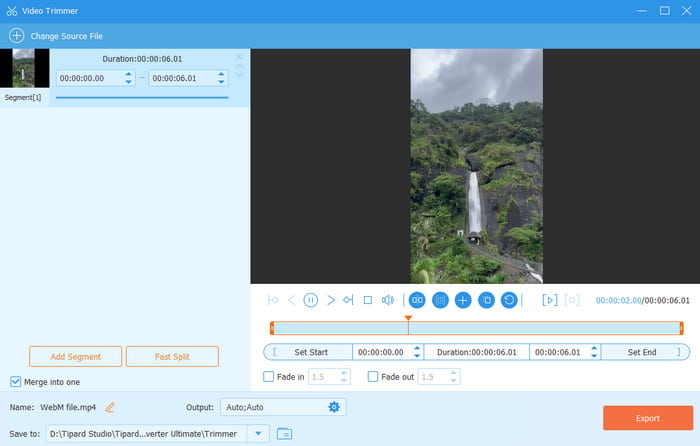700x446 pixels.
Task: Increase segment list start time stepper
Action: pos(128,74)
